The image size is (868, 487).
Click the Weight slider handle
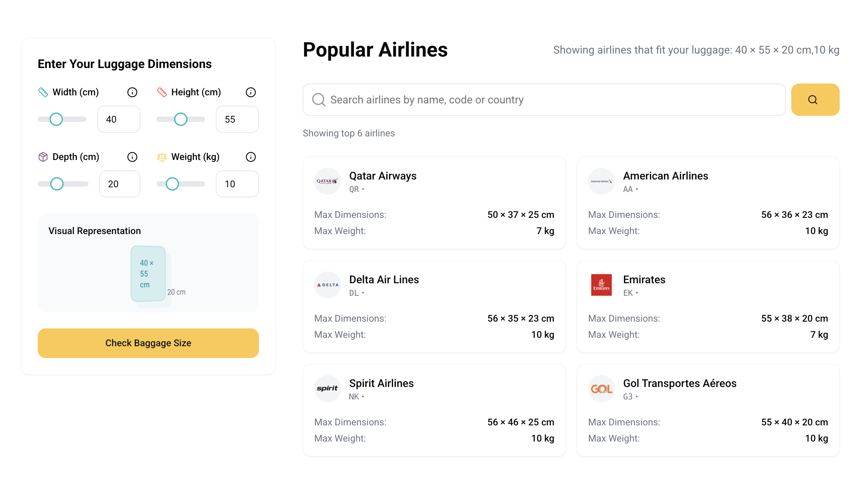[172, 184]
